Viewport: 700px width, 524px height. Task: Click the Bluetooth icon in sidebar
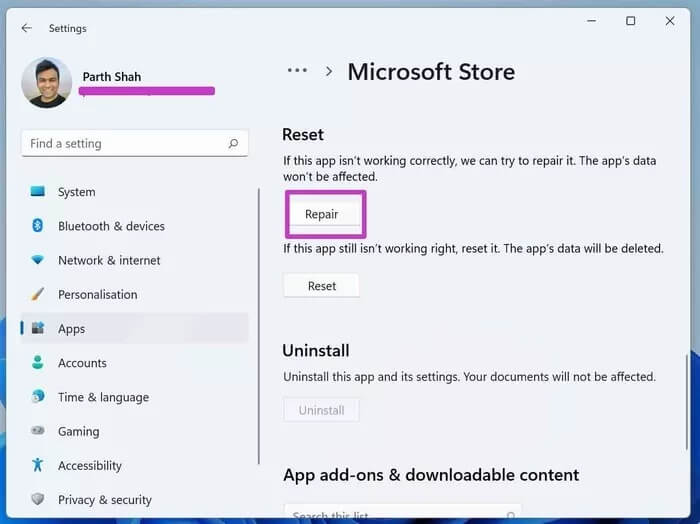pyautogui.click(x=38, y=225)
